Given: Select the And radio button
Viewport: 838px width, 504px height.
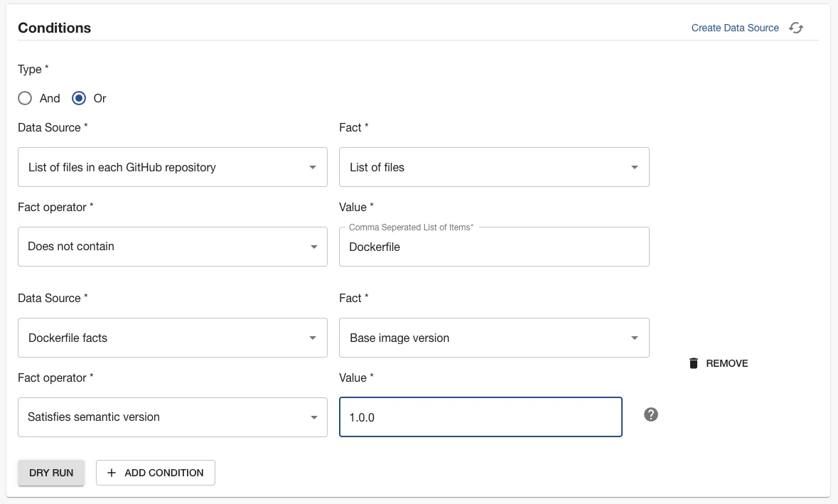Looking at the screenshot, I should click(x=25, y=98).
